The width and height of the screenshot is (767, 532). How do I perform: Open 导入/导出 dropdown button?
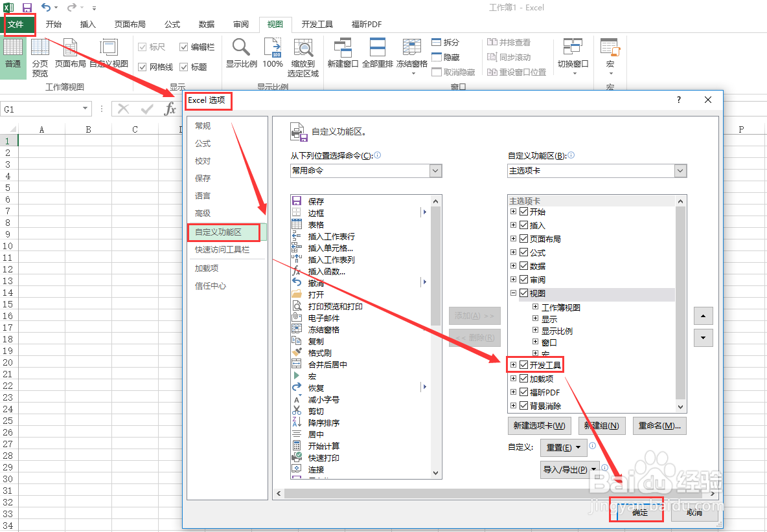[x=570, y=469]
